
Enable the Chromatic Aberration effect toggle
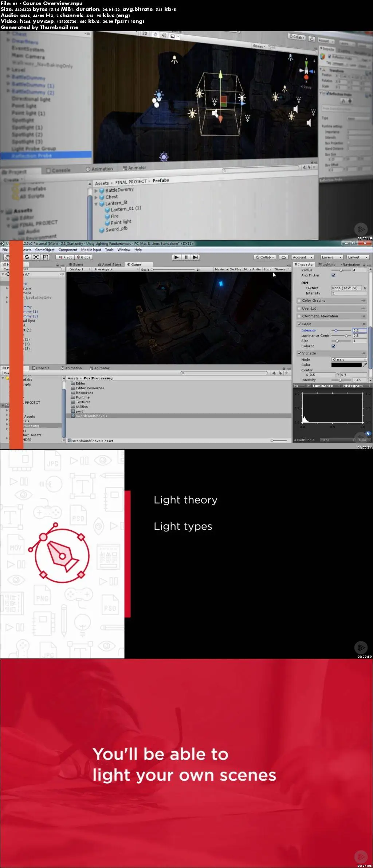(x=299, y=316)
